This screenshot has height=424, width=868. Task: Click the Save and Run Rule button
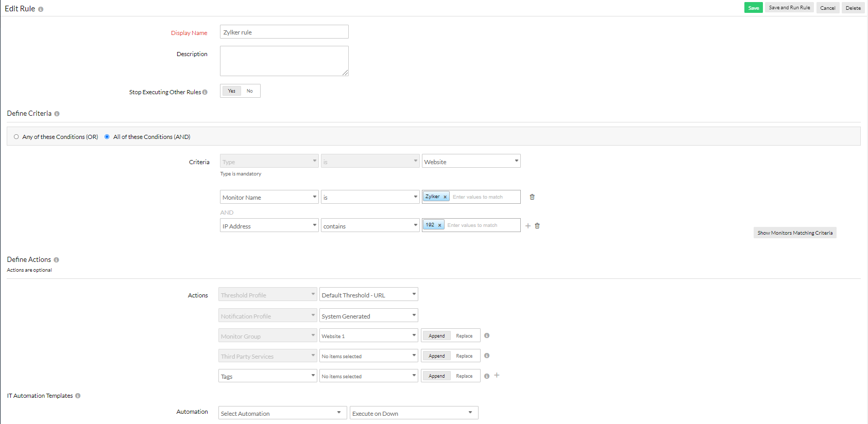click(789, 8)
